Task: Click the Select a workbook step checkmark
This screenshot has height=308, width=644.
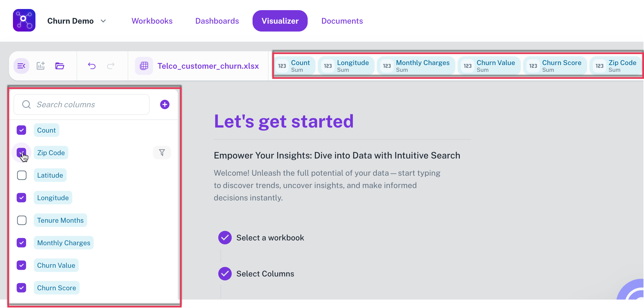Action: pyautogui.click(x=225, y=238)
